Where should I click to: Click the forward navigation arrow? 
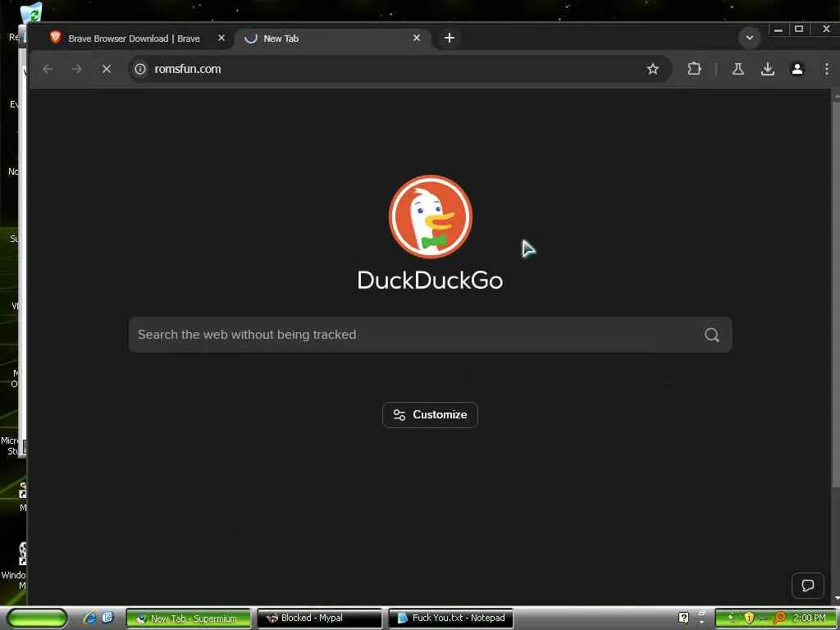click(x=76, y=69)
